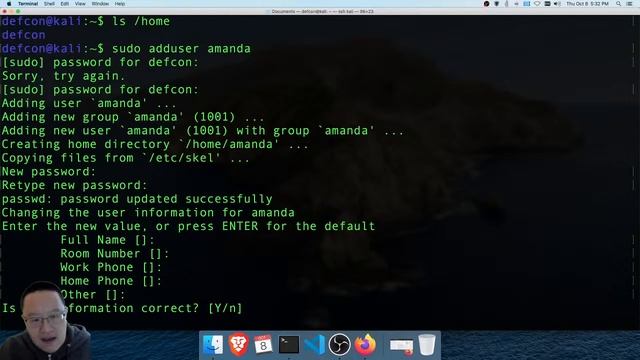This screenshot has height=360, width=640.
Task: Open the Window menu
Action: coord(100,4)
